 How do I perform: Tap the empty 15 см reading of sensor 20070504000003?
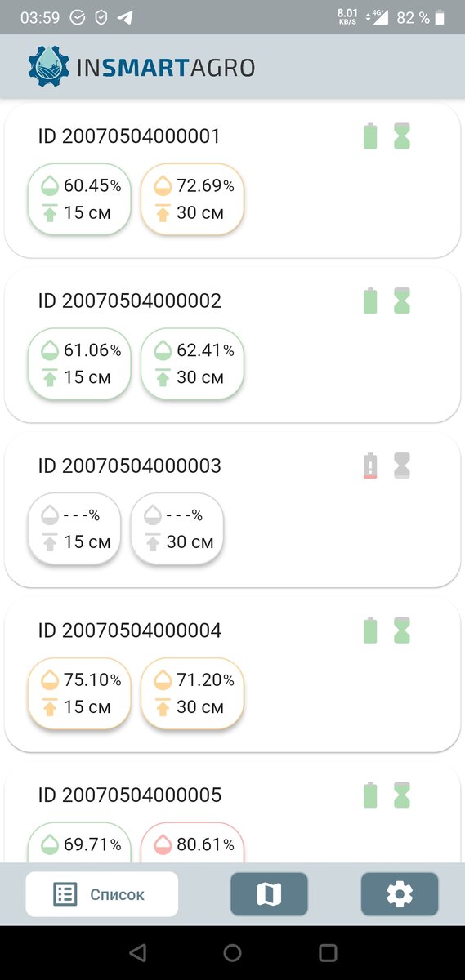click(74, 529)
